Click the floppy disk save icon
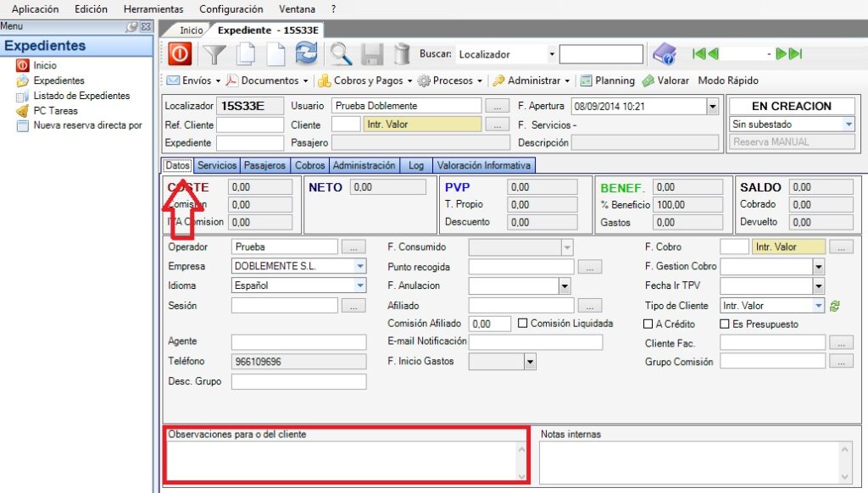This screenshot has height=493, width=868. [x=372, y=54]
